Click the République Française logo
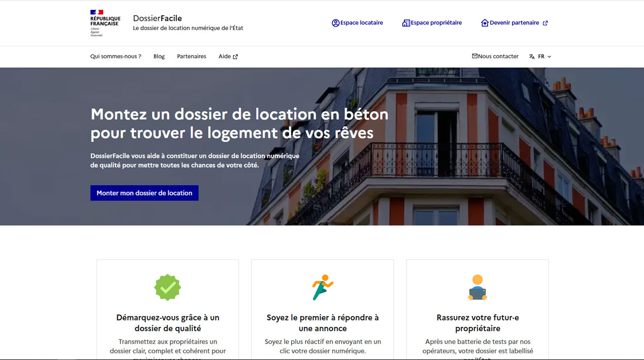 coord(105,23)
